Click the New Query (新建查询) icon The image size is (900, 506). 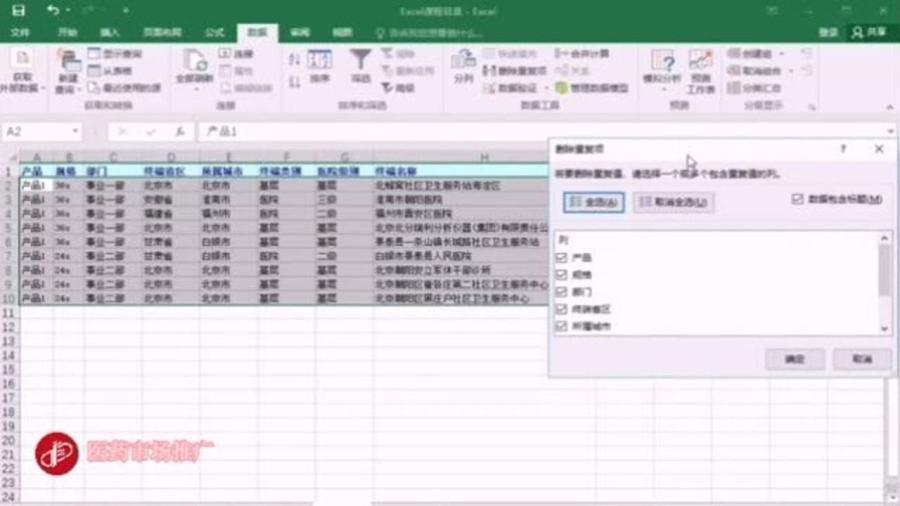68,68
